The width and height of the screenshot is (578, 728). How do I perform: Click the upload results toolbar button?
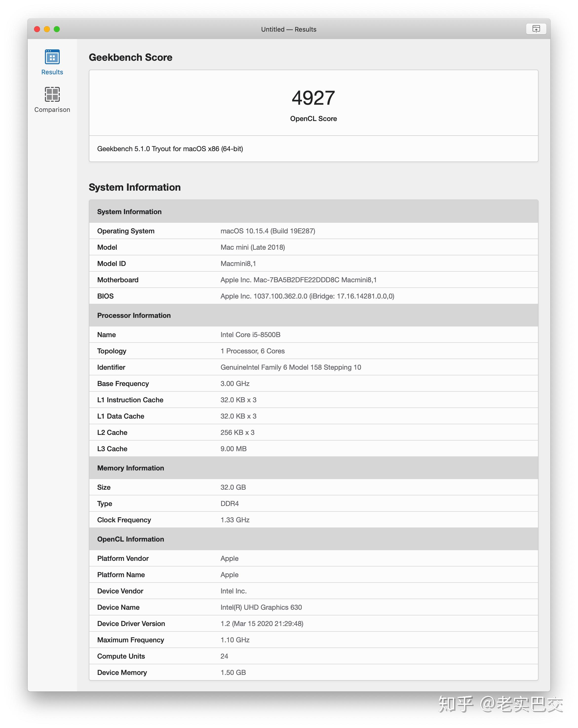click(x=536, y=29)
